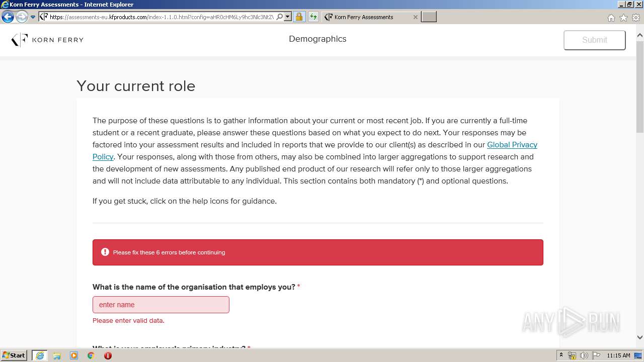This screenshot has height=362, width=644.
Task: Click the 'If you get stuck' guidance text
Action: [185, 201]
